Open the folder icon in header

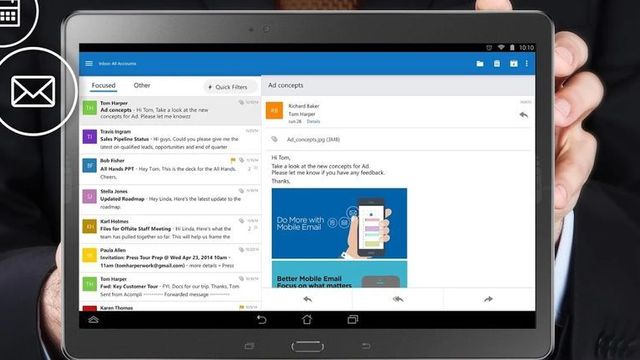(x=480, y=64)
